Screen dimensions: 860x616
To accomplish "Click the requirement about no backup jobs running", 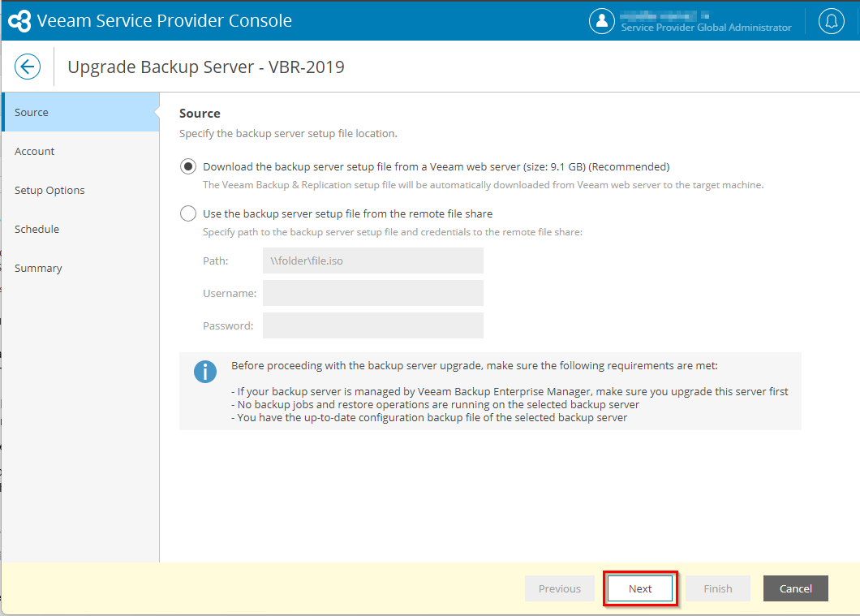I will click(435, 405).
